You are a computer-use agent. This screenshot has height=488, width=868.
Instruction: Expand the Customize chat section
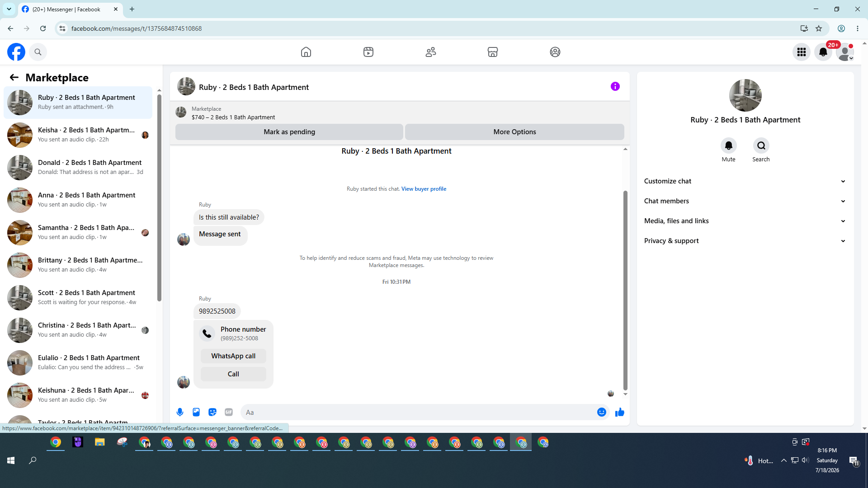click(745, 181)
